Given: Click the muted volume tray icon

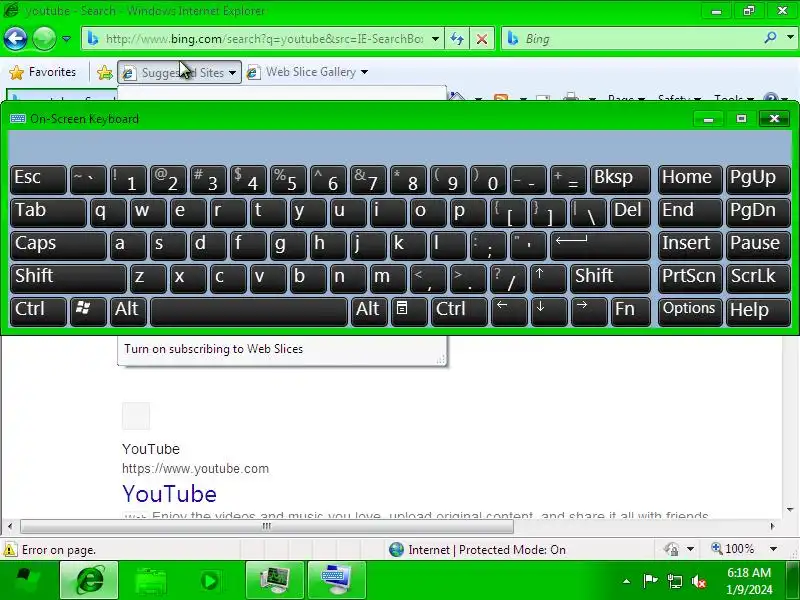Looking at the screenshot, I should click(x=698, y=581).
